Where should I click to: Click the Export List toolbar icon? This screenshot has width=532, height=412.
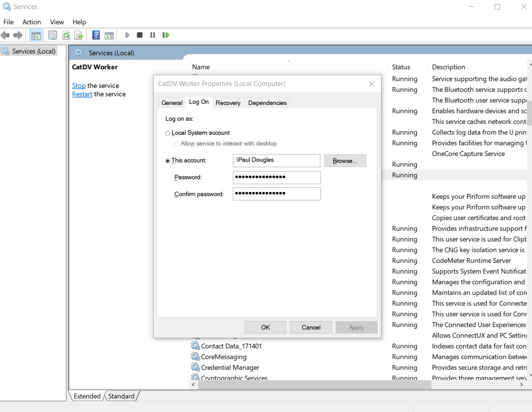point(79,35)
